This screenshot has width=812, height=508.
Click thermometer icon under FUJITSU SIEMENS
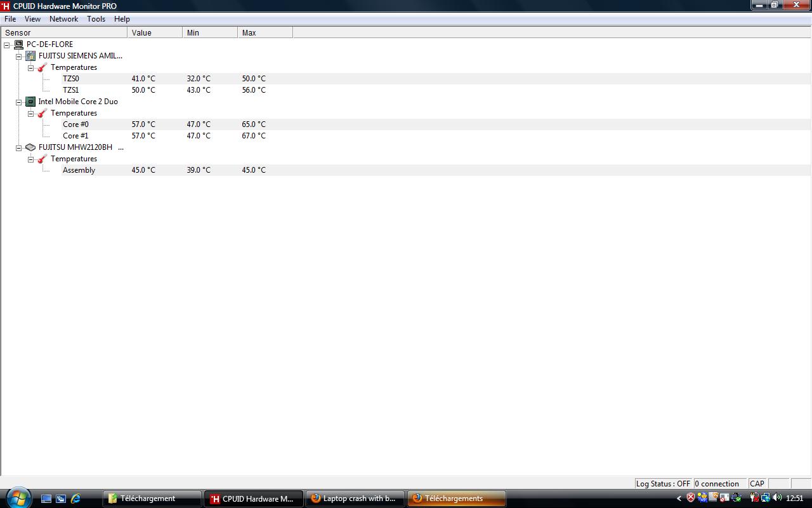pos(42,67)
